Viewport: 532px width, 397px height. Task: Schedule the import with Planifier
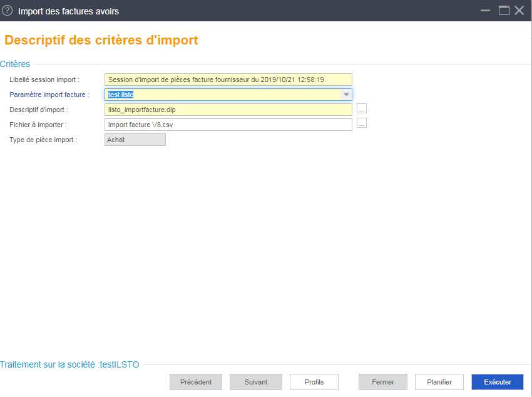pos(439,382)
